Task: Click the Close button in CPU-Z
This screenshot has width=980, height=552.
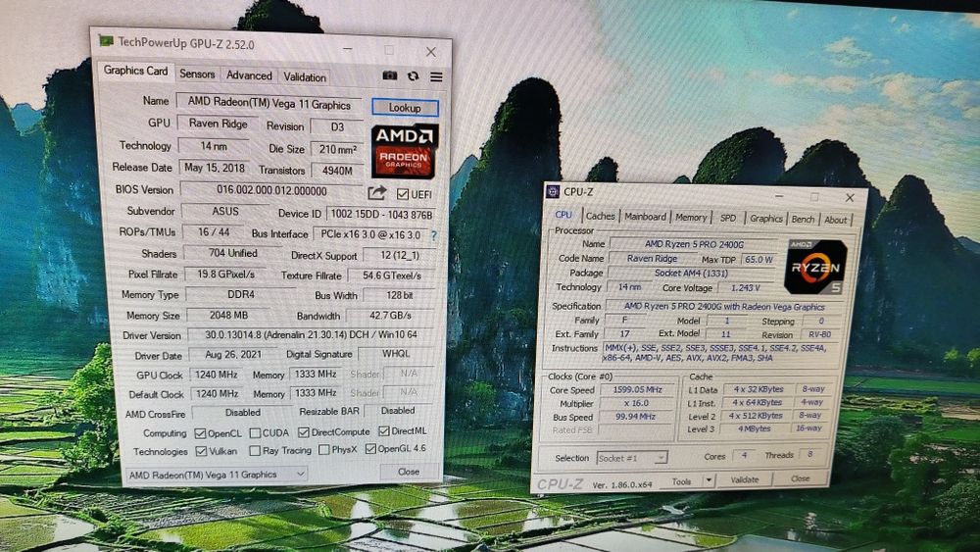Action: pyautogui.click(x=800, y=478)
